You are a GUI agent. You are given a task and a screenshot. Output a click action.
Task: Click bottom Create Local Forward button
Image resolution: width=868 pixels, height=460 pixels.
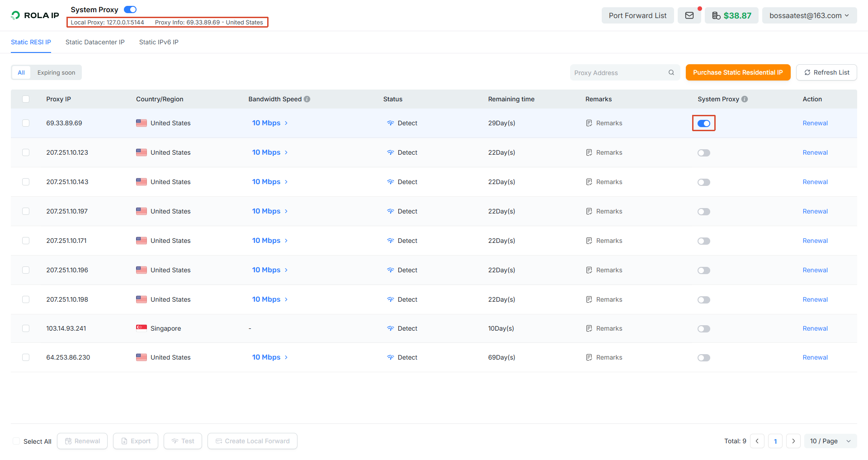click(x=252, y=441)
